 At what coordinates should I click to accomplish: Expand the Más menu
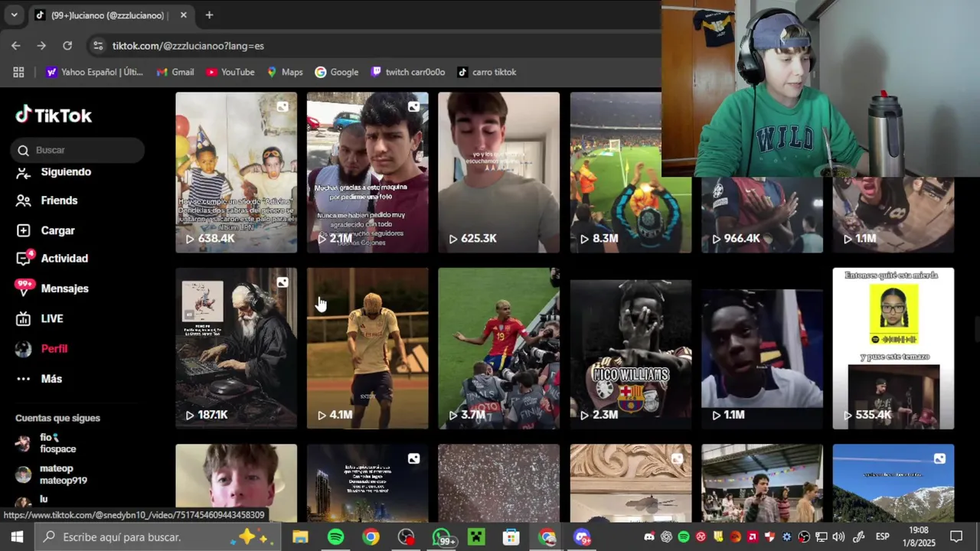click(51, 379)
